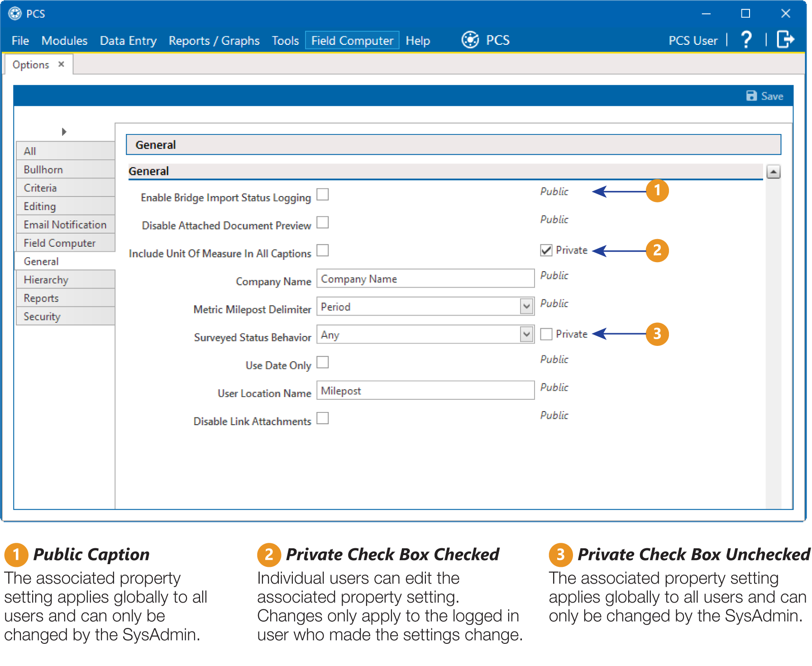The width and height of the screenshot is (812, 666).
Task: Click the PCS logo icon in menu bar
Action: point(470,40)
